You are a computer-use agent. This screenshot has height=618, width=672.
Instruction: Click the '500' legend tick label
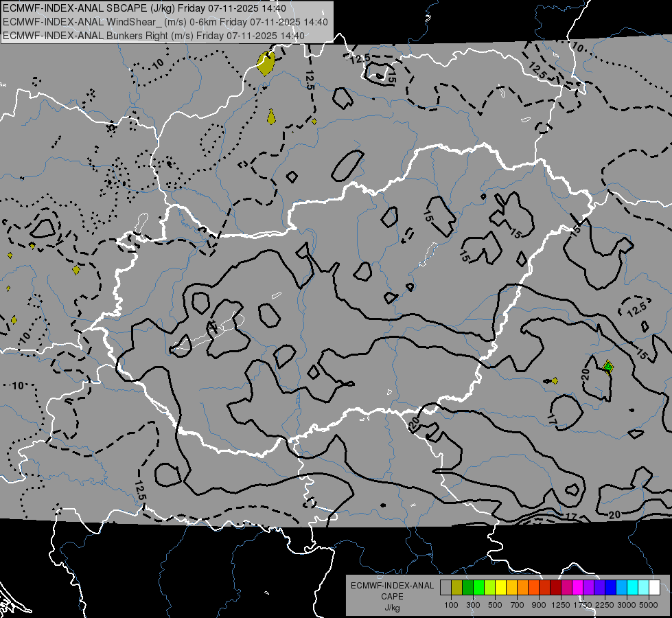(x=495, y=605)
